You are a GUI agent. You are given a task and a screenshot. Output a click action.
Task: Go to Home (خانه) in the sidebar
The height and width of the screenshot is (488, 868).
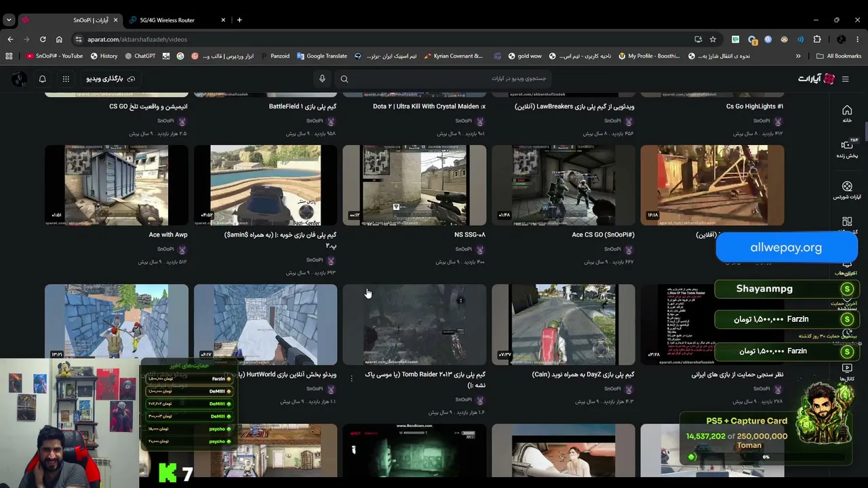[x=847, y=114]
